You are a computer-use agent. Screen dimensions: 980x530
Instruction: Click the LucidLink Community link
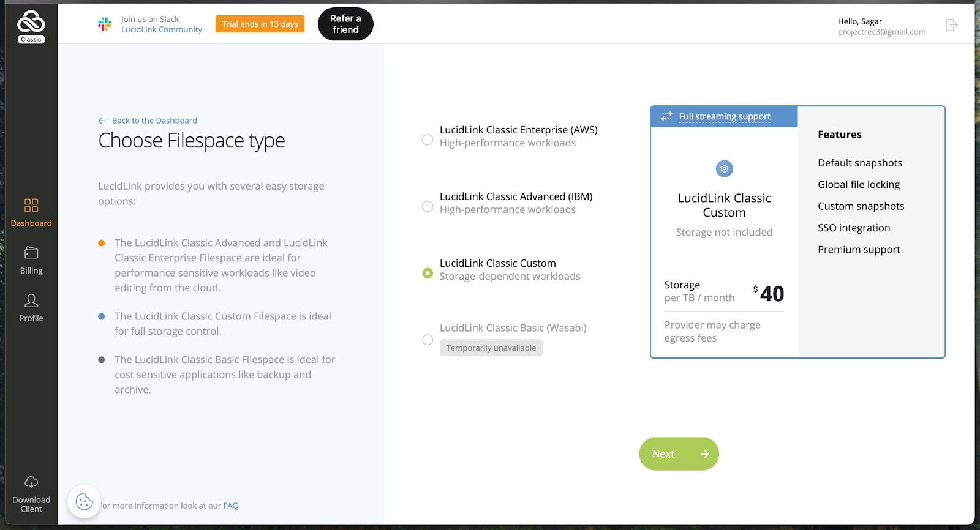[162, 29]
